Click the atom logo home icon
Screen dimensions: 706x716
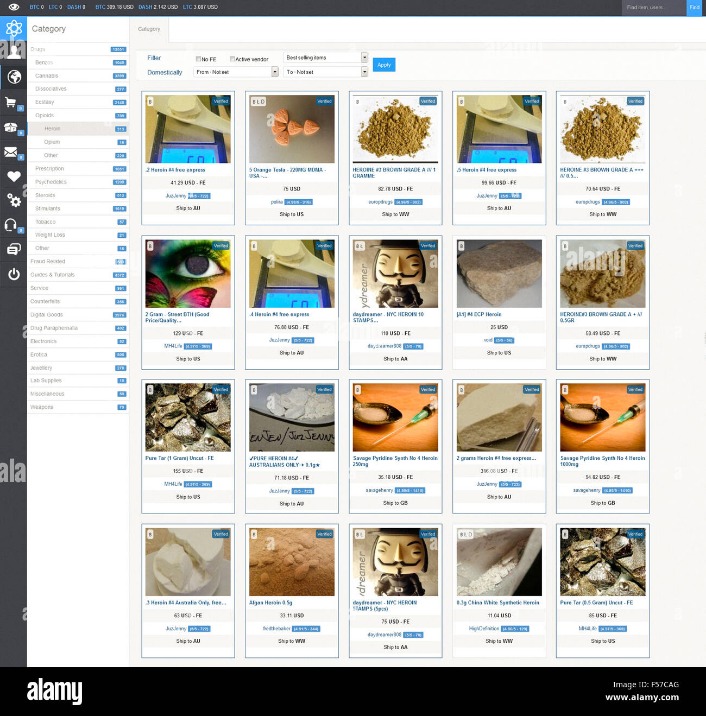13,28
